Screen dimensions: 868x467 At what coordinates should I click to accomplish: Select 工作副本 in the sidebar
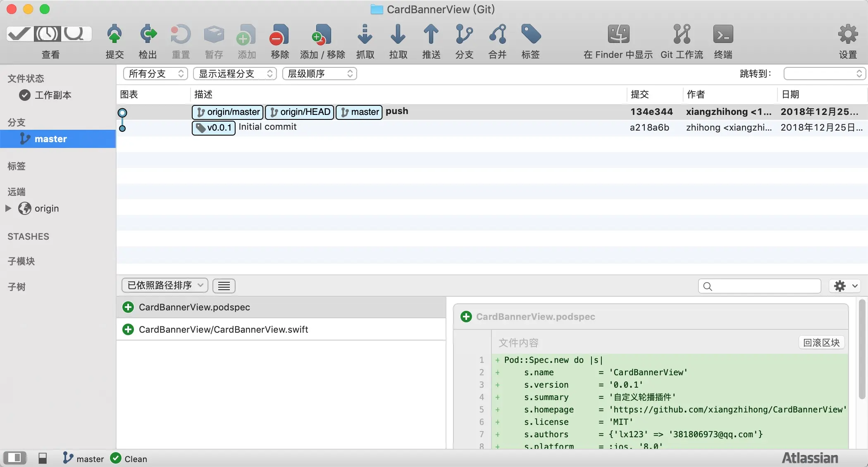click(53, 95)
